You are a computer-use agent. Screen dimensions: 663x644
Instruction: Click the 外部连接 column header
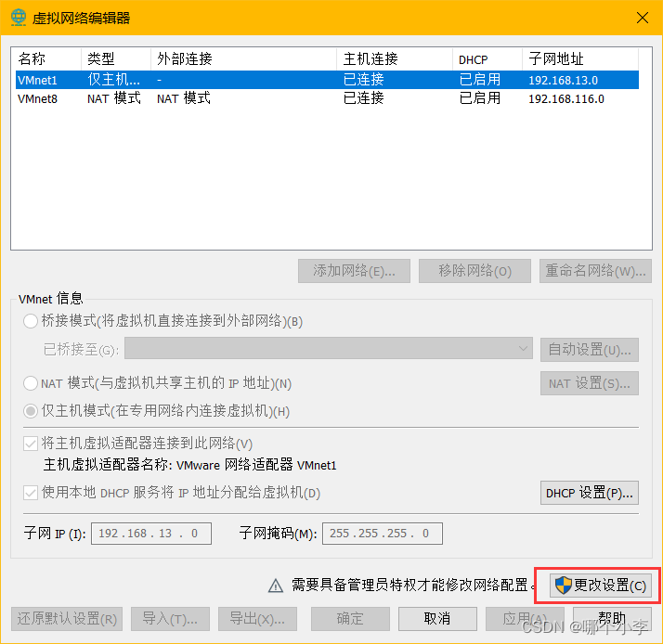[x=243, y=58]
